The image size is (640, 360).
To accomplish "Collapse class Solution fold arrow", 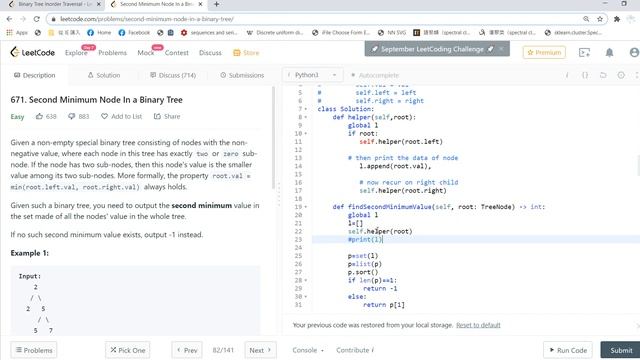I will (x=305, y=109).
